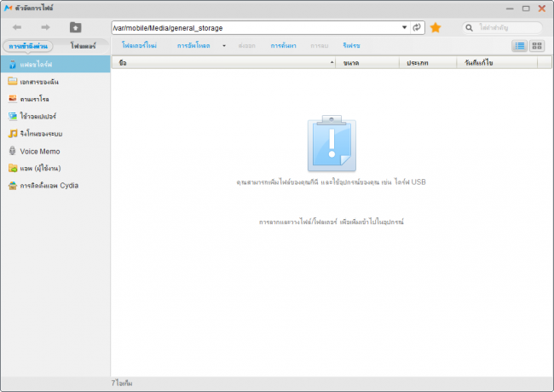The image size is (554, 392).
Task: Click the Voice Memo microphone icon
Action: click(x=13, y=151)
